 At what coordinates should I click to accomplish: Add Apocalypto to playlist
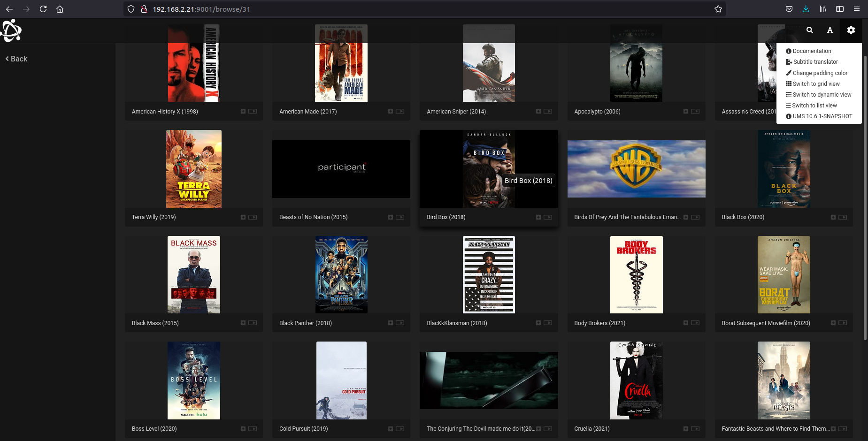[x=686, y=111]
